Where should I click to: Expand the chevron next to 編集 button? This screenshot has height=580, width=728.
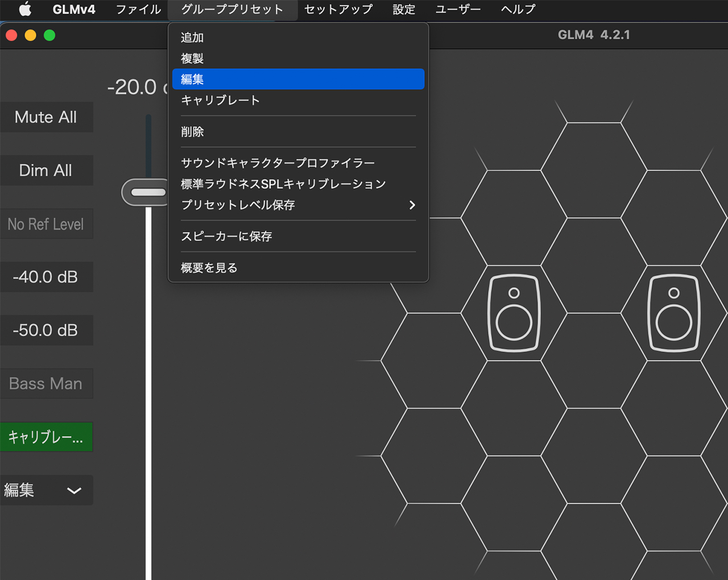coord(74,490)
